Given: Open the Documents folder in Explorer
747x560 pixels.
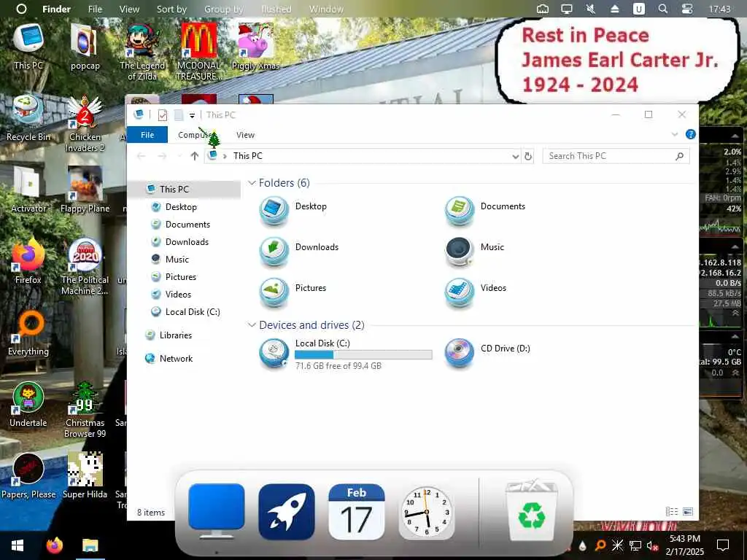Looking at the screenshot, I should point(485,209).
